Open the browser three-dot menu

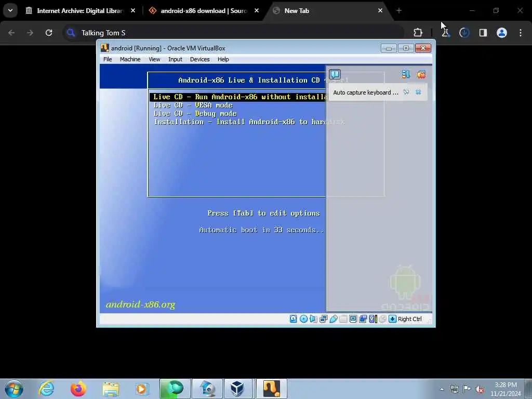[x=521, y=33]
